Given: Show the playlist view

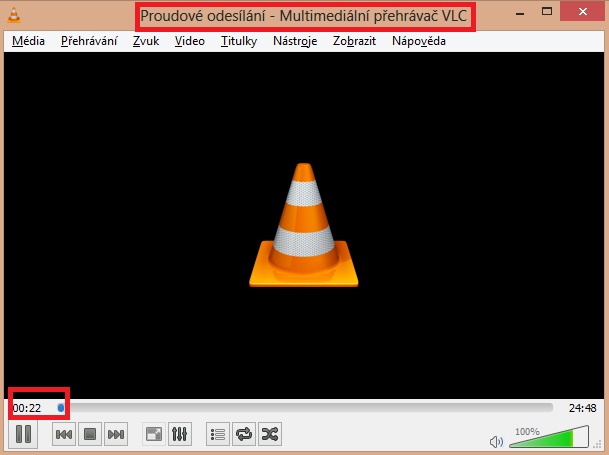Looking at the screenshot, I should (218, 434).
